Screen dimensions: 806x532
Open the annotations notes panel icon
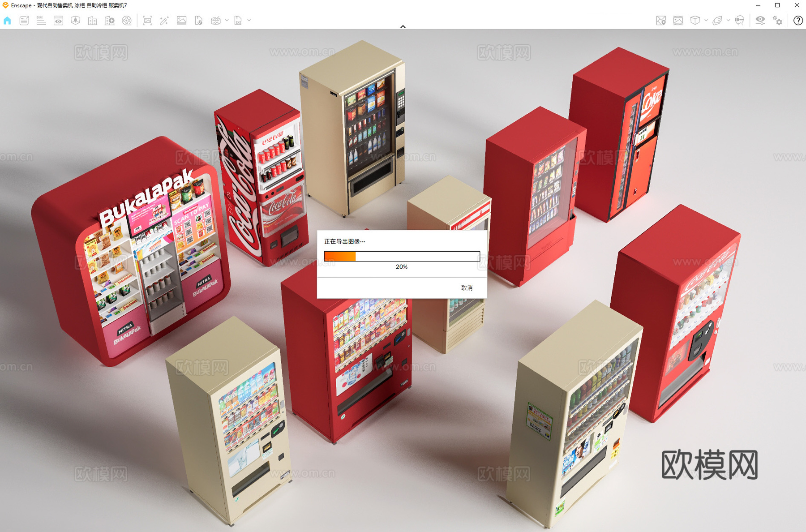click(24, 21)
